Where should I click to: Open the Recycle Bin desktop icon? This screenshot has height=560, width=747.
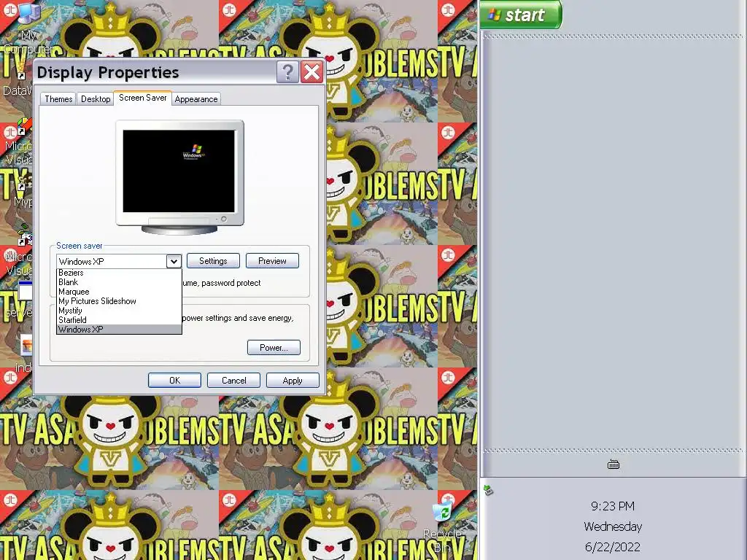(x=443, y=527)
